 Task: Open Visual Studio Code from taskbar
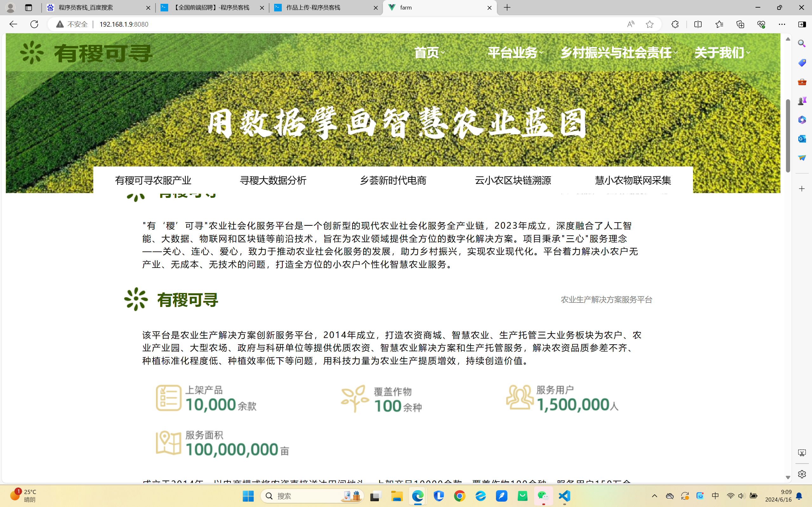pyautogui.click(x=565, y=496)
